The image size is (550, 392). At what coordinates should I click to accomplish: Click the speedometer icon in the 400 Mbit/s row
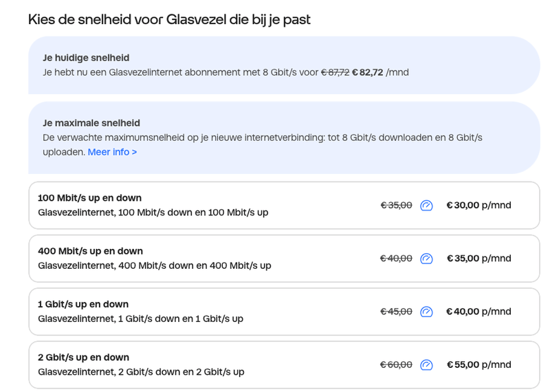(426, 259)
